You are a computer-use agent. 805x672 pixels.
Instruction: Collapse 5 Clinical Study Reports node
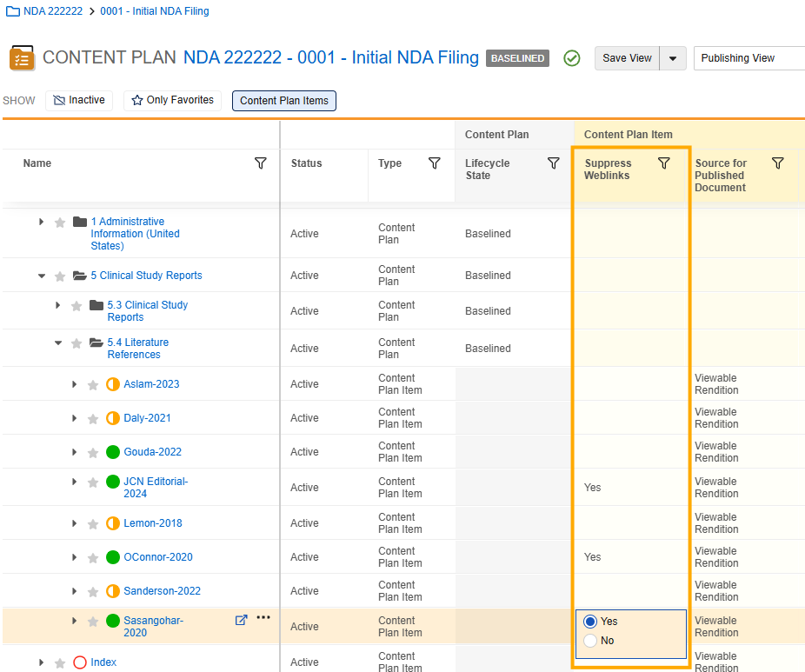click(42, 276)
